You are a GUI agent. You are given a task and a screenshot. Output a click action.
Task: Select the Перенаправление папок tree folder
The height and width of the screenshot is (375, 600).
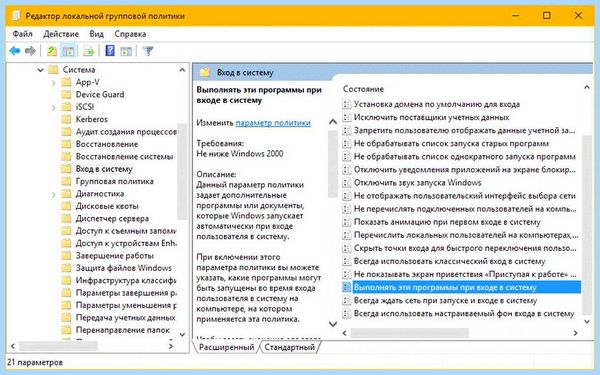tap(122, 330)
